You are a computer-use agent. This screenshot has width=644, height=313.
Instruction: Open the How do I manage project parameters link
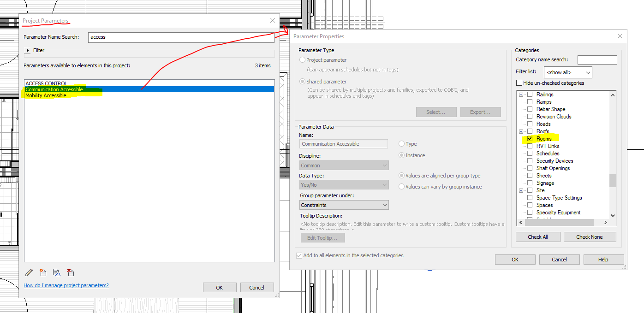(x=66, y=285)
